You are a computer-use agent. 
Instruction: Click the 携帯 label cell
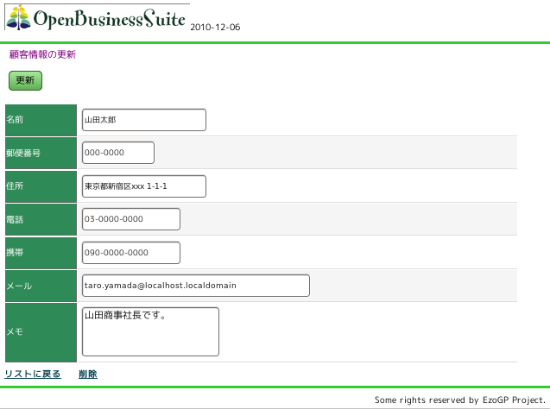(x=41, y=253)
